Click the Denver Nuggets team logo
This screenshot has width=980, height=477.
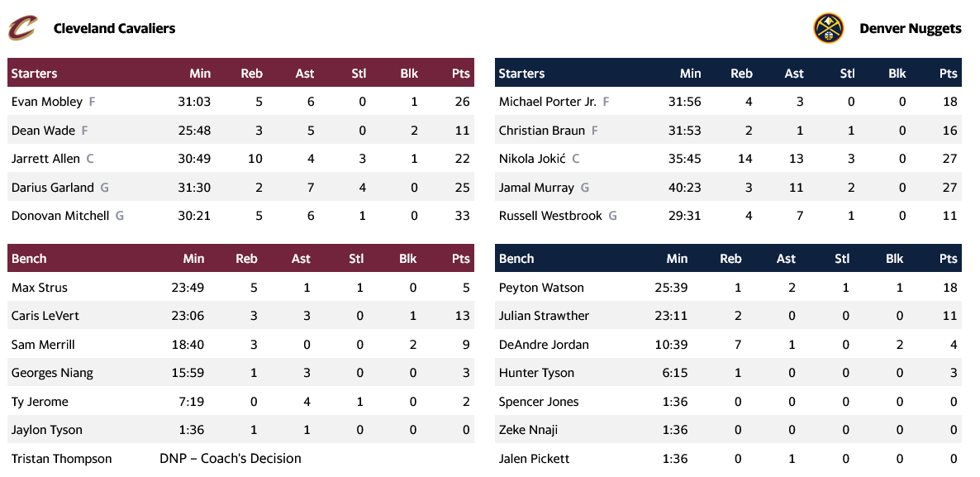829,28
